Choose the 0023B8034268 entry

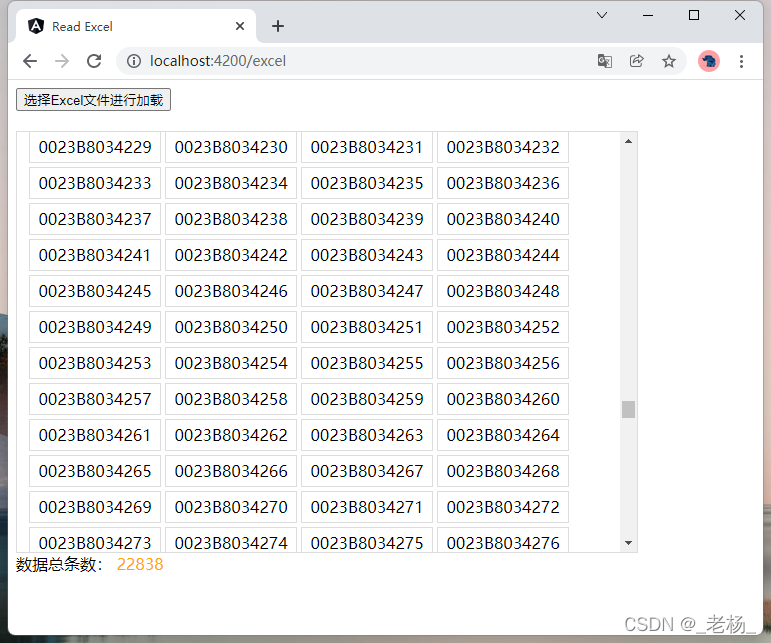(x=503, y=471)
